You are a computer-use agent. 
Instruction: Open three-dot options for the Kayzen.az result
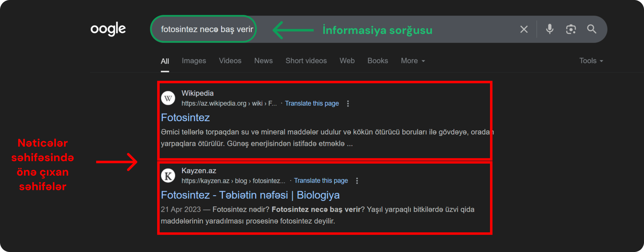[x=357, y=181]
